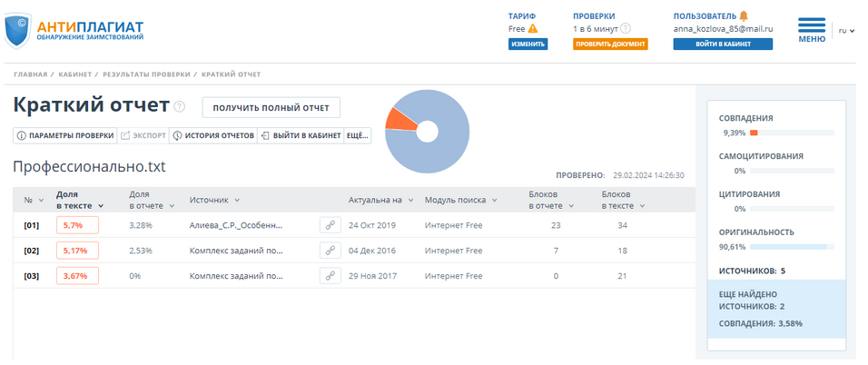Click the file name Профессионально.txt
Screen dimensions: 868x365
89,167
